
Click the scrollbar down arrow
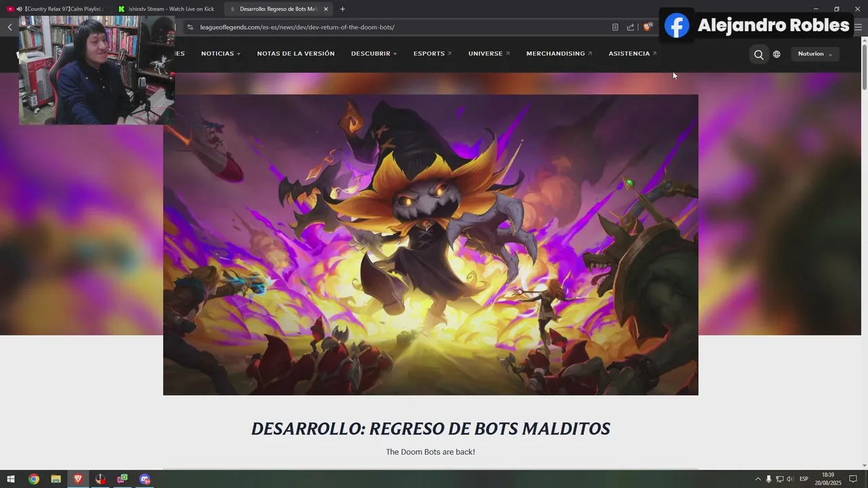(864, 466)
